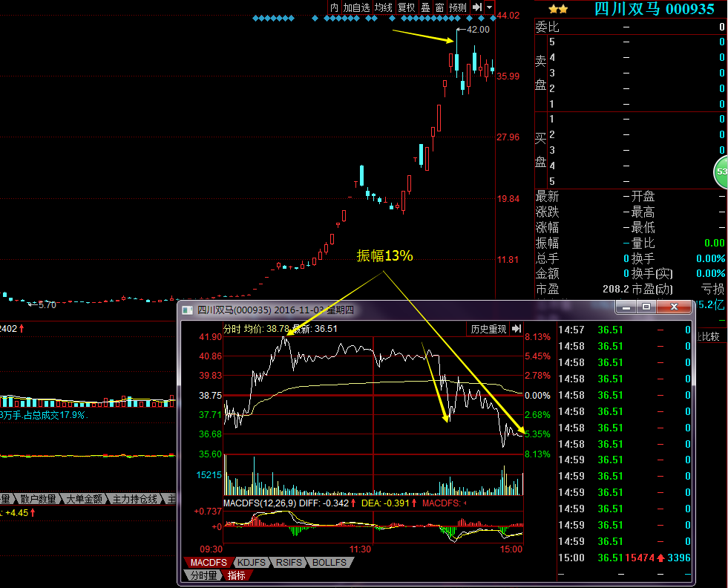728x588 pixels.
Task: Click the 历史重现 history replay button
Action: 488,329
